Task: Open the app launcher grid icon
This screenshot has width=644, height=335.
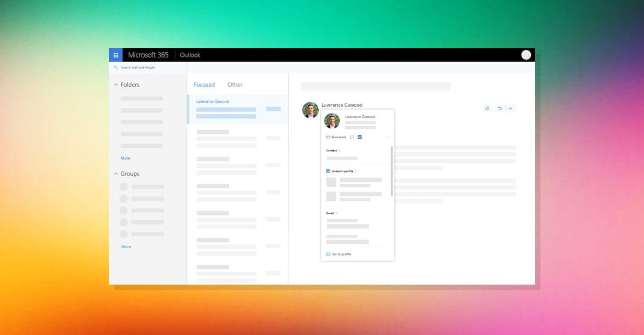Action: pyautogui.click(x=116, y=55)
